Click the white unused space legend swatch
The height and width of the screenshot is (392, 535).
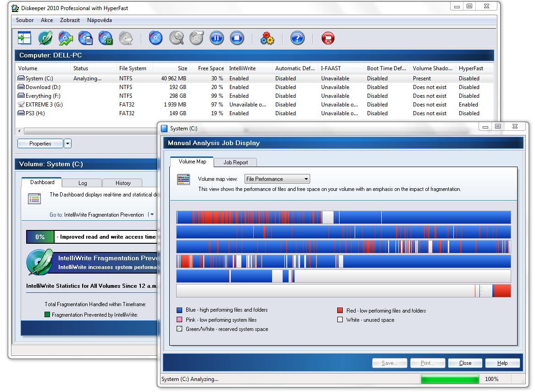coord(340,320)
